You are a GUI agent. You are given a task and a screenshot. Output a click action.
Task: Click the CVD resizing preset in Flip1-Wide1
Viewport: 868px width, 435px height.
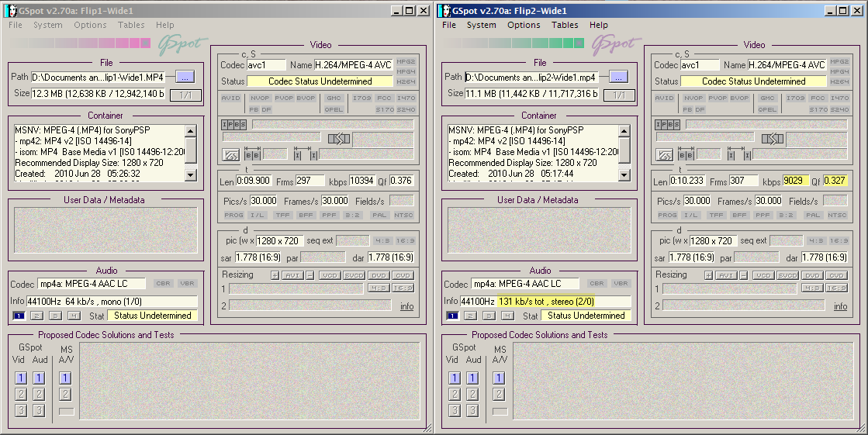403,275
